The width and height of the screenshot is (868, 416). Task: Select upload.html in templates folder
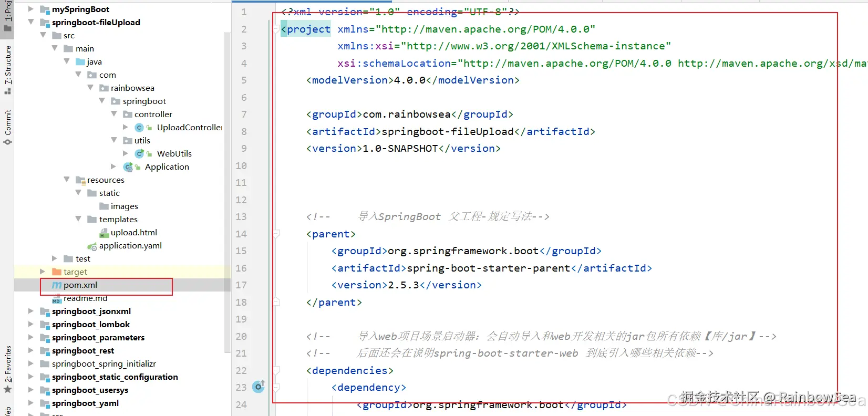[x=134, y=232]
